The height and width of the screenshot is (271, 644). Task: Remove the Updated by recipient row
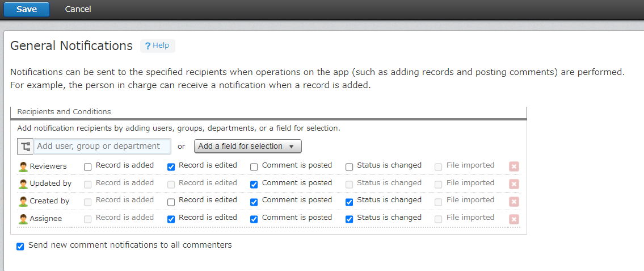[x=513, y=184]
